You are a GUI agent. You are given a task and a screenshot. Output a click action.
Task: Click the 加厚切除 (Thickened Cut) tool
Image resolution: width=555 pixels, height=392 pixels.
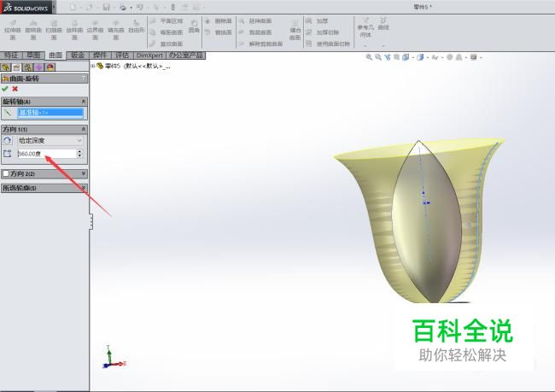coord(323,32)
